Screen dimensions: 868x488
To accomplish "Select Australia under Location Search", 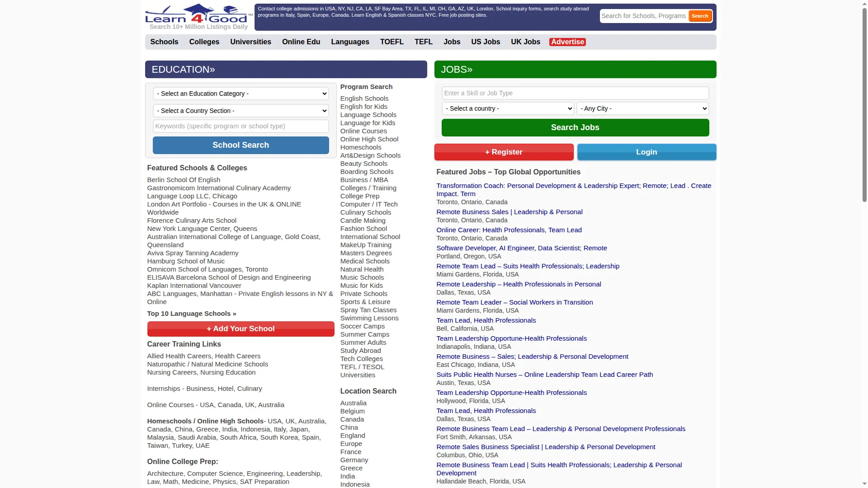I will tap(354, 403).
